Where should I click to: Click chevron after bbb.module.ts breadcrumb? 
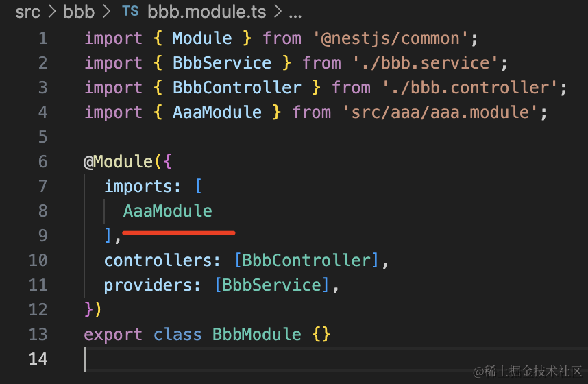(278, 12)
